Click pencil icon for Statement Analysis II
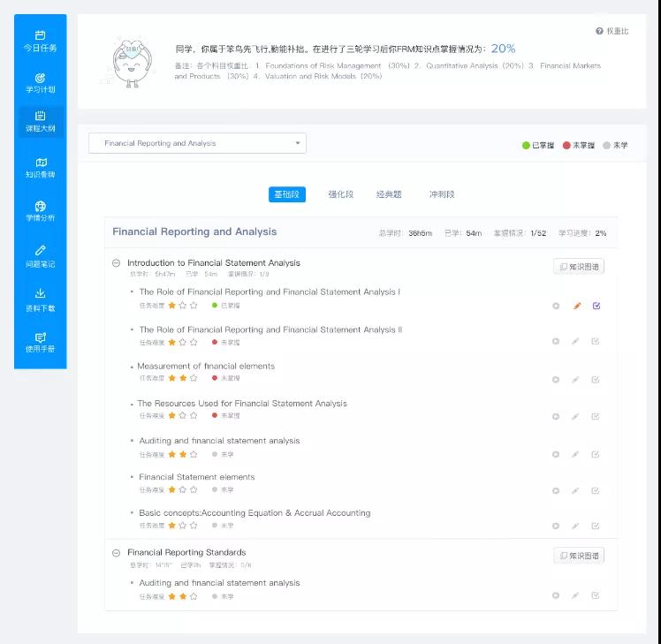Viewport: 661px width, 644px height. [x=575, y=341]
